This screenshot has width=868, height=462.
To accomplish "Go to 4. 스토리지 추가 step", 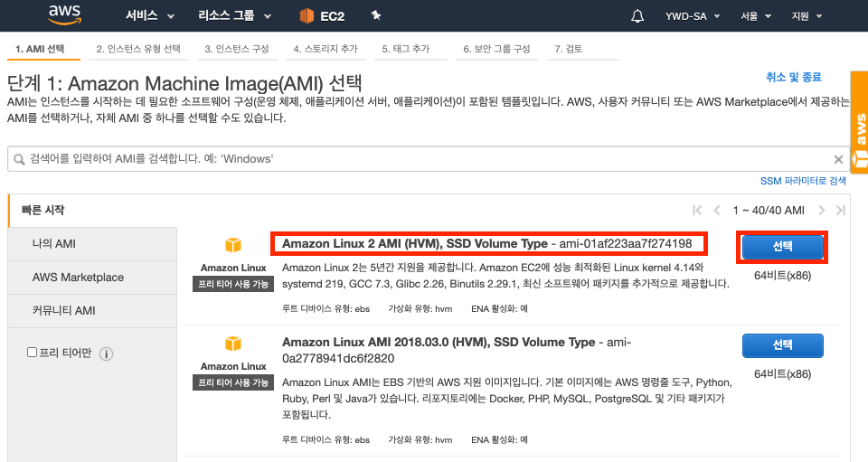I will point(325,49).
